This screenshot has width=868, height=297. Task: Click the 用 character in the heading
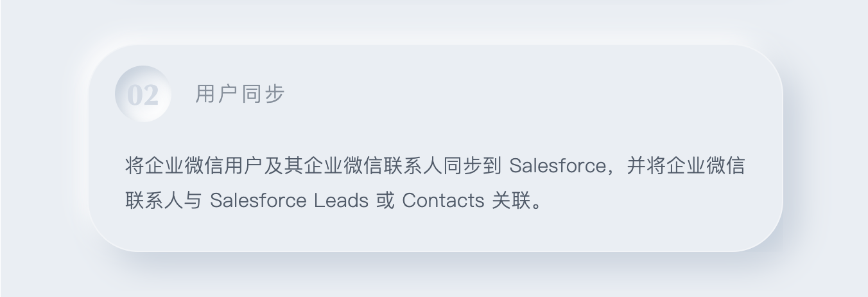pyautogui.click(x=205, y=94)
